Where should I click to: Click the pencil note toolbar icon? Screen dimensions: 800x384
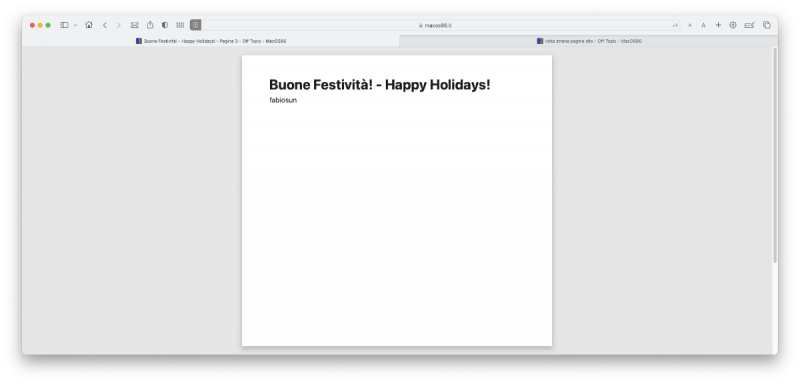click(749, 25)
